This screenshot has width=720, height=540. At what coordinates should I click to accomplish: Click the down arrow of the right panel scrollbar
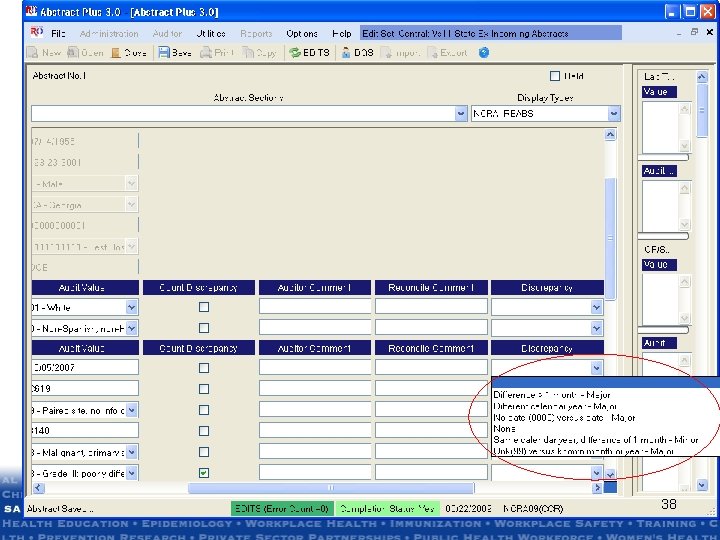click(x=702, y=484)
